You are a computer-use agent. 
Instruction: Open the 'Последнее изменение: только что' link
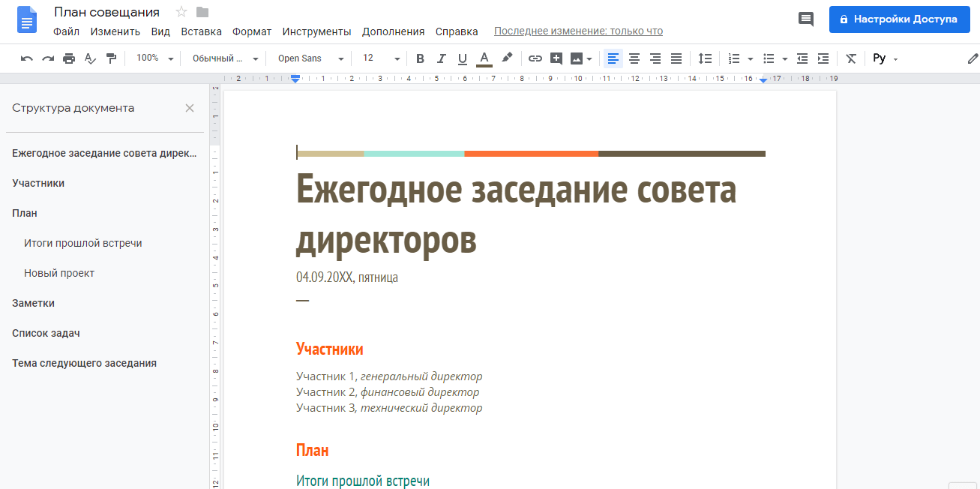578,31
